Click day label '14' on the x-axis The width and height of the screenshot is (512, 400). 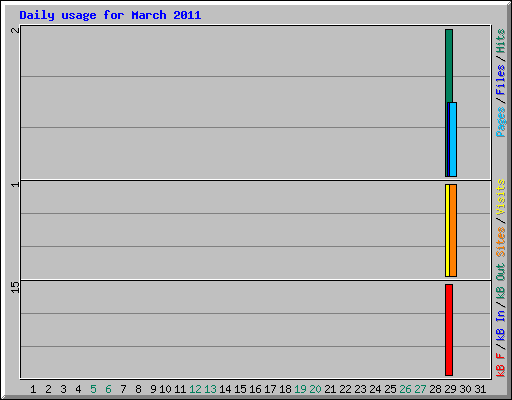(225, 389)
